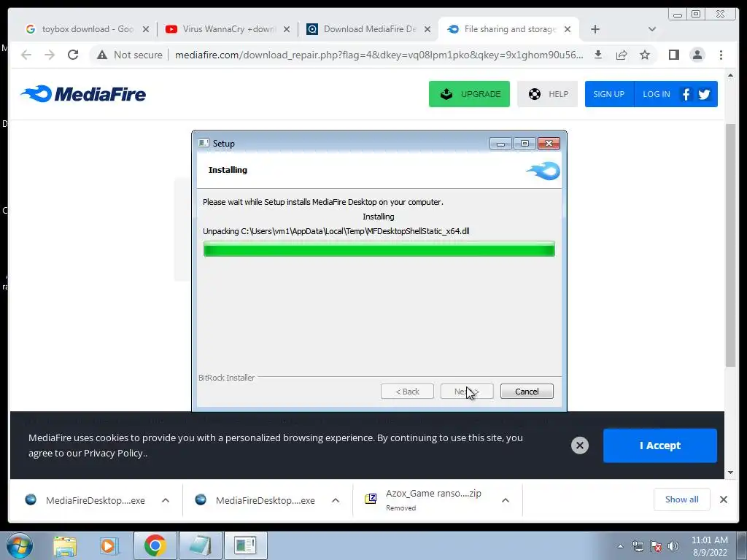Bookmark this page with the star icon

645,55
